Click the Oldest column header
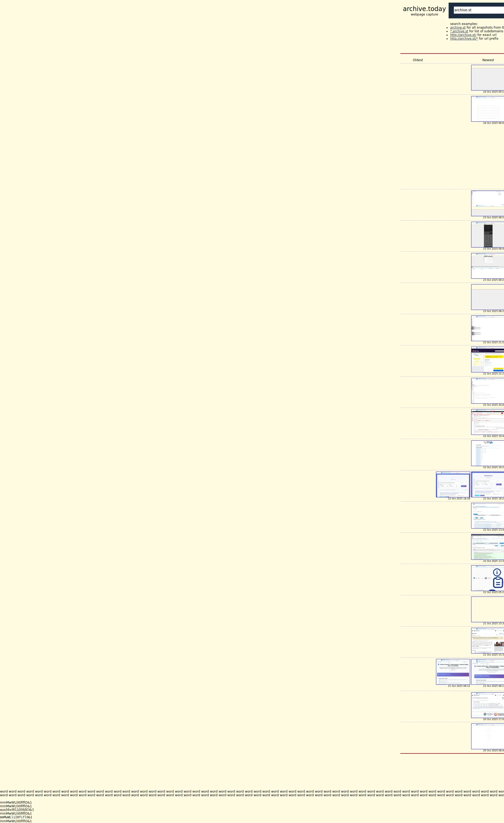504x823 pixels. coord(417,60)
